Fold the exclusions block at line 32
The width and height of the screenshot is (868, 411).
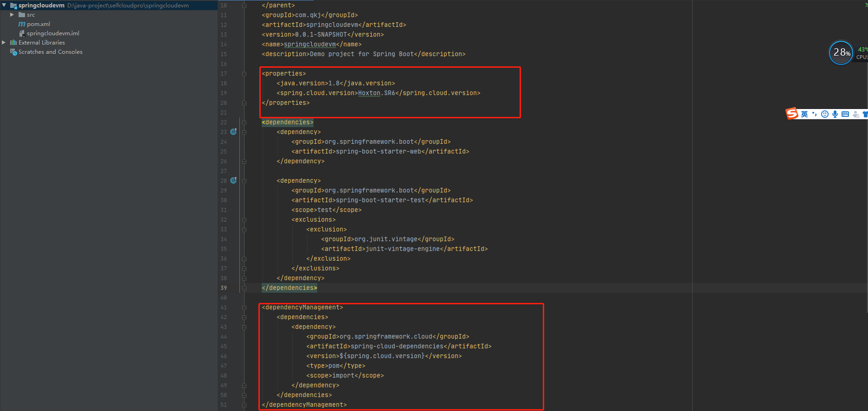coord(244,220)
